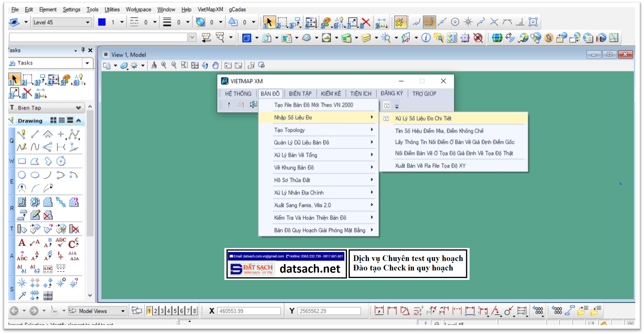Choose the Place Circle tool in Drawing
This screenshot has height=334, width=644.
[22, 175]
